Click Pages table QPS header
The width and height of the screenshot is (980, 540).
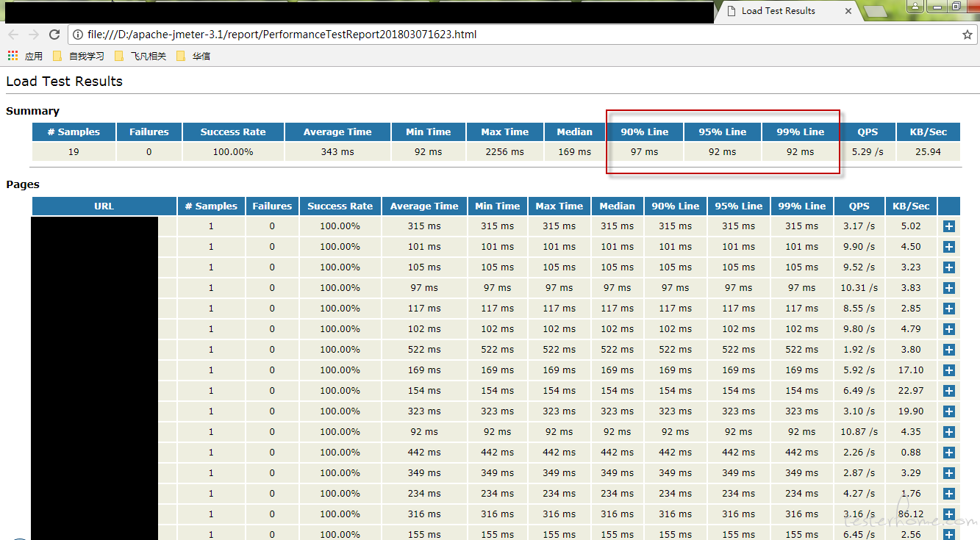pos(859,206)
